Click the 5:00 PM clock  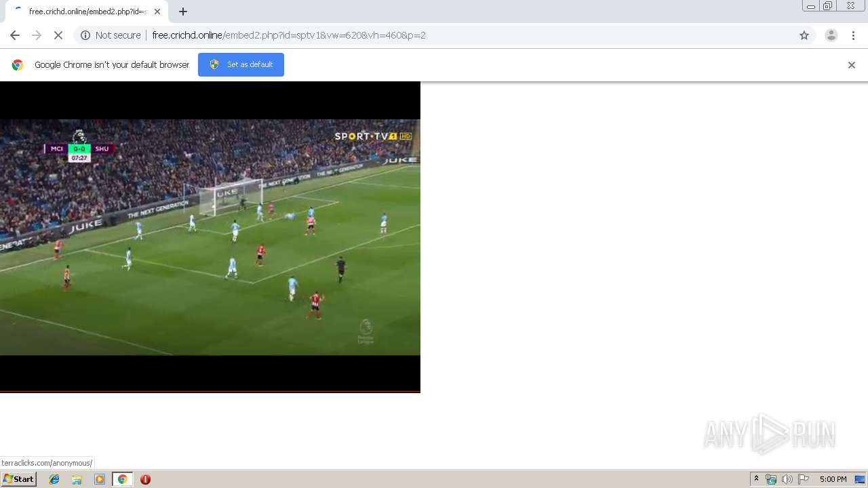point(833,479)
